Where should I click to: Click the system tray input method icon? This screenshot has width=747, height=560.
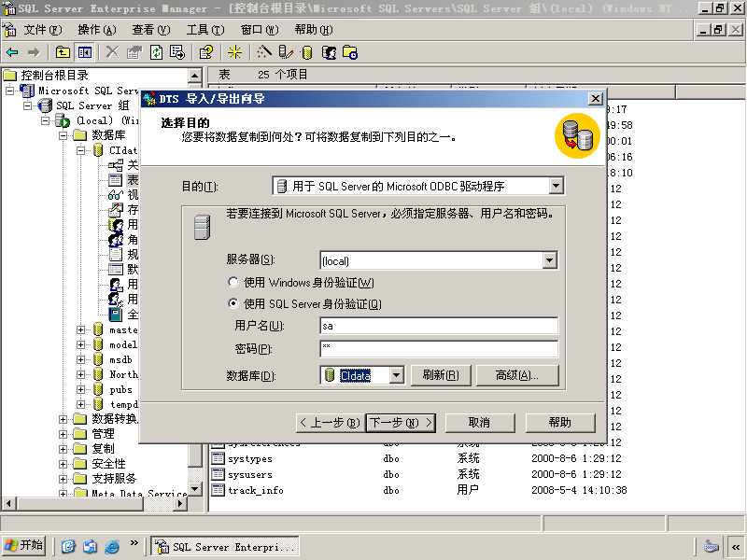pos(712,547)
